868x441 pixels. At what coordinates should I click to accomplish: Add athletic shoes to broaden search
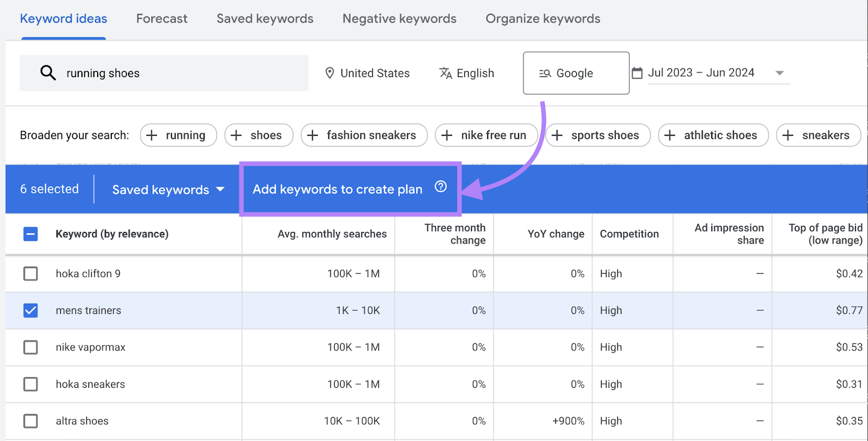(713, 135)
